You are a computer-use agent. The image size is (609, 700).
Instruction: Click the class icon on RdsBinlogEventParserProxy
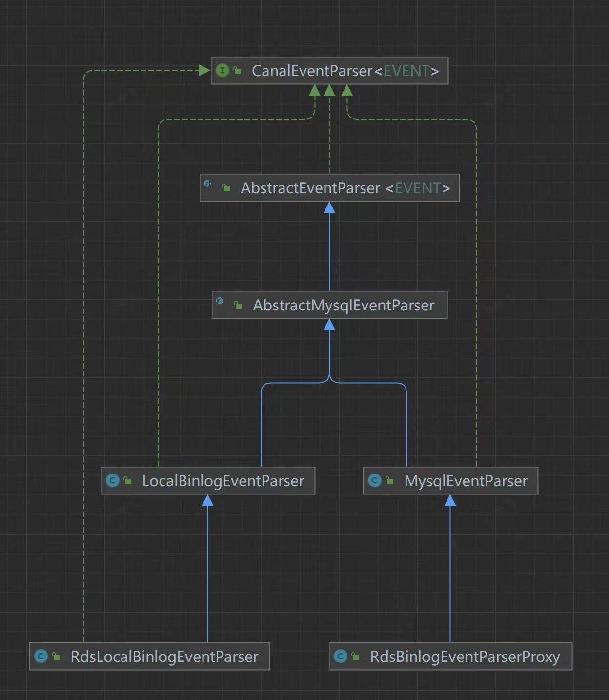pyautogui.click(x=341, y=657)
